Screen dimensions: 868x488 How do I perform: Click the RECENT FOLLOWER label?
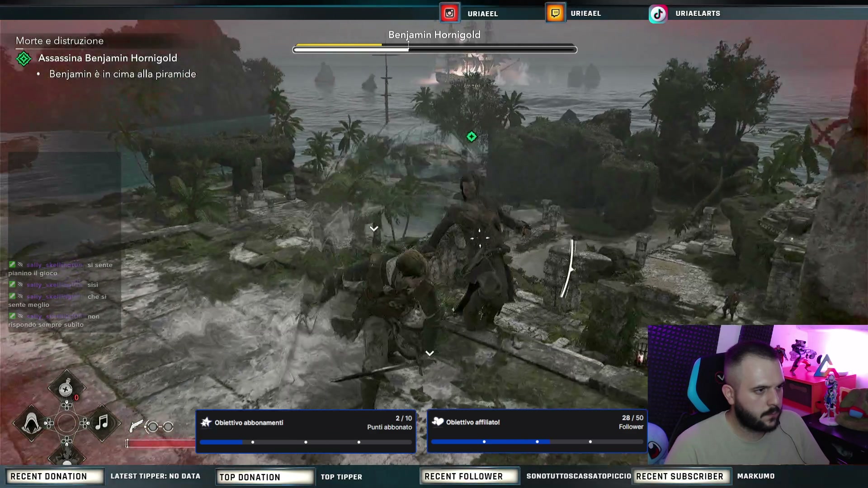[x=470, y=476]
